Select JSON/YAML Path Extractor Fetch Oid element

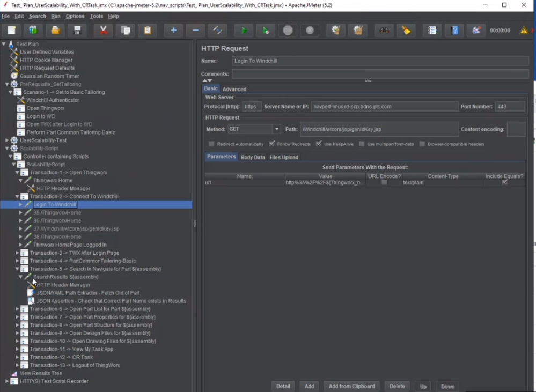point(88,293)
